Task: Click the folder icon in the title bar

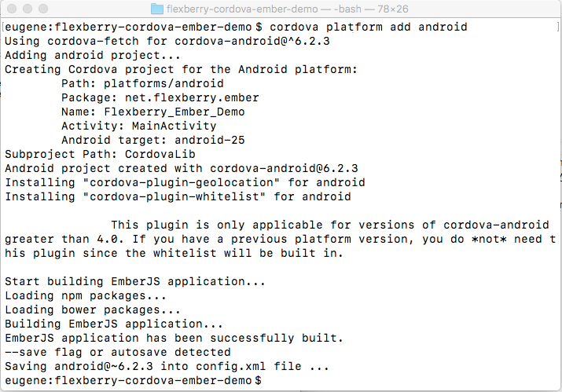Action: 157,9
